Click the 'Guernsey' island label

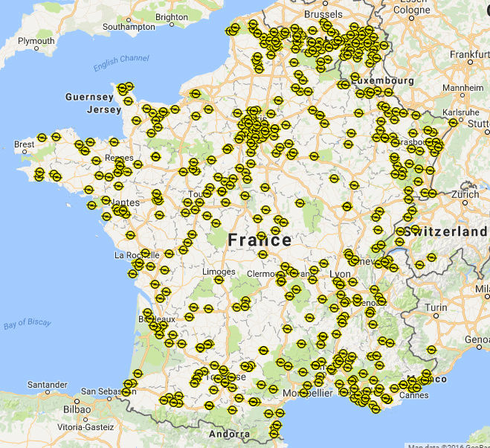(x=89, y=97)
